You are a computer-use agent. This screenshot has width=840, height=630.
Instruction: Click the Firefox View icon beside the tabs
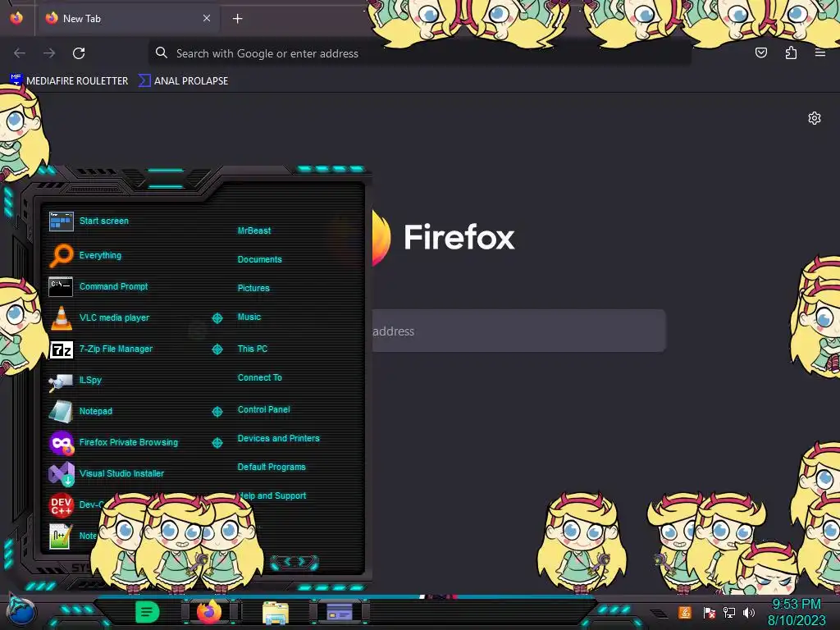coord(16,18)
